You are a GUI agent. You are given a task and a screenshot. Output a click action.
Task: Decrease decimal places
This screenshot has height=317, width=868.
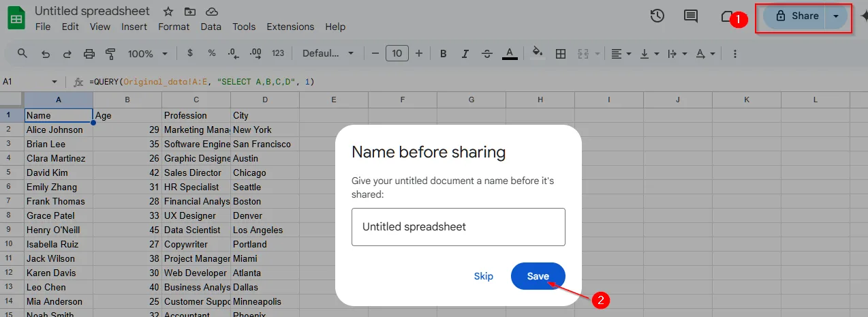(x=234, y=53)
